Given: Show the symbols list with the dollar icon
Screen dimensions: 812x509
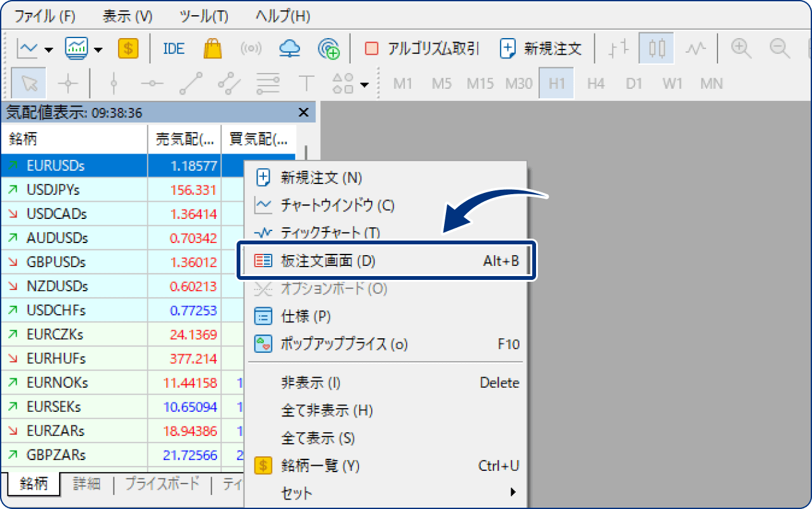Looking at the screenshot, I should (x=128, y=48).
